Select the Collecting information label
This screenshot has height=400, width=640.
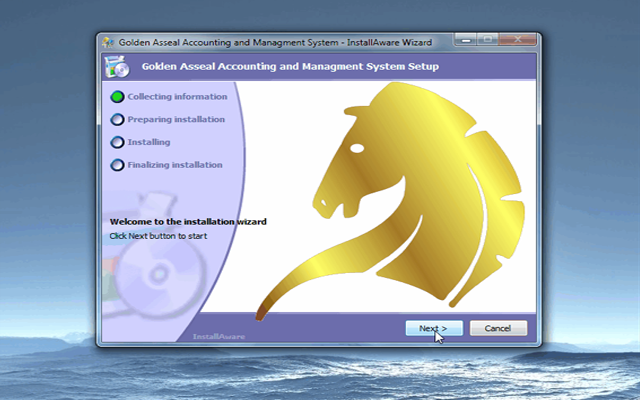tap(177, 97)
